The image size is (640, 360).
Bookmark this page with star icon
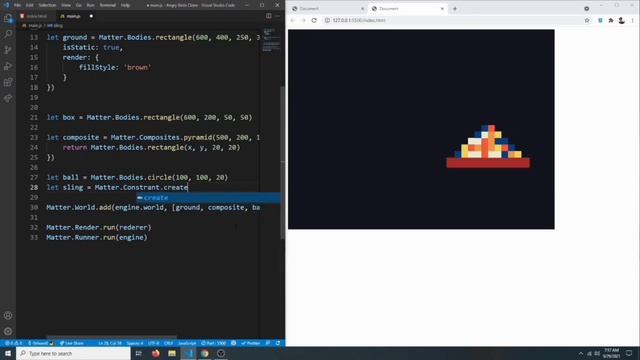coord(587,20)
